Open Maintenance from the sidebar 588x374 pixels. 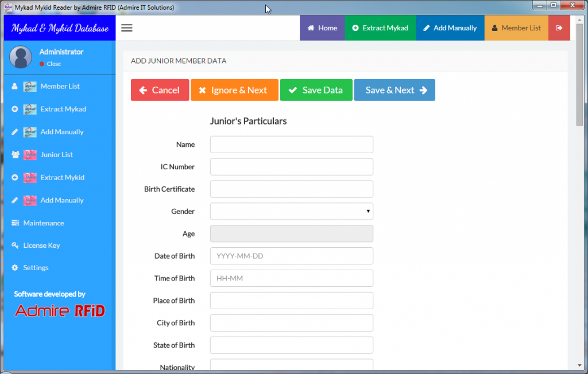tap(43, 223)
